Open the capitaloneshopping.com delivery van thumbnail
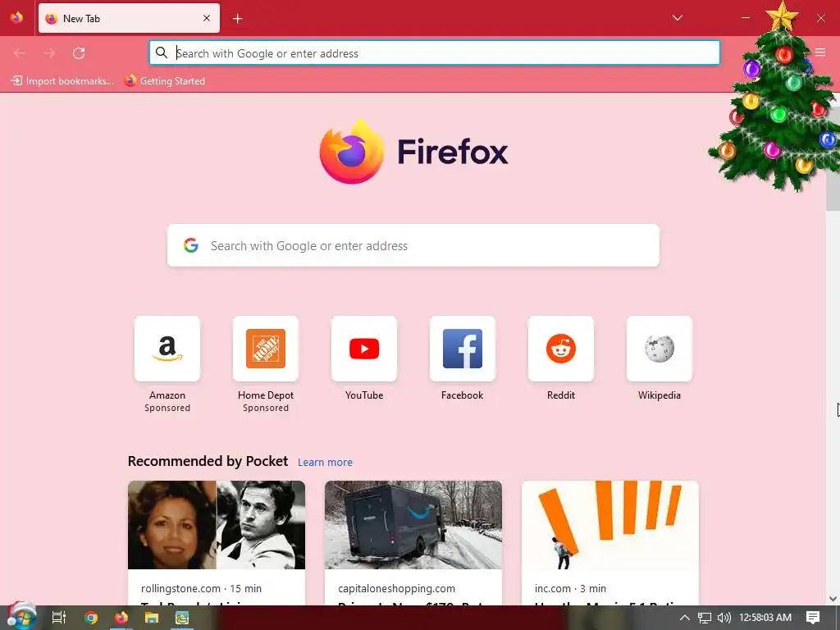Screen dimensions: 840x630 pos(413,525)
